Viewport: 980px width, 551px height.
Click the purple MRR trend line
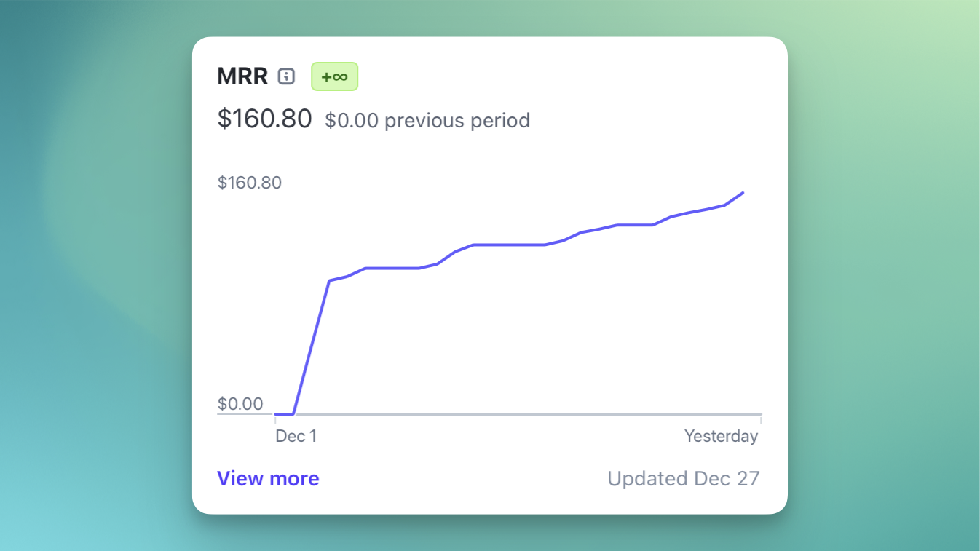[510, 244]
